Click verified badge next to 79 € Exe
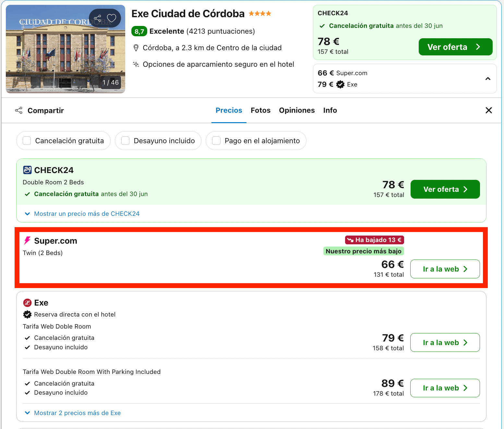 (340, 85)
